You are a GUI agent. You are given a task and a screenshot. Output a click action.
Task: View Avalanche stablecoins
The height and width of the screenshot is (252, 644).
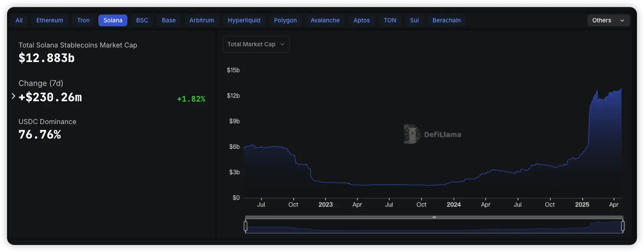point(325,20)
